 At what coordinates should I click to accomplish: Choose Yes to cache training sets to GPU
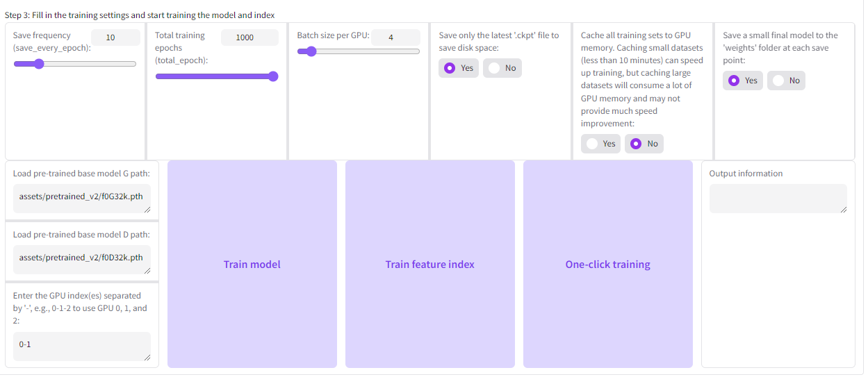pyautogui.click(x=600, y=144)
